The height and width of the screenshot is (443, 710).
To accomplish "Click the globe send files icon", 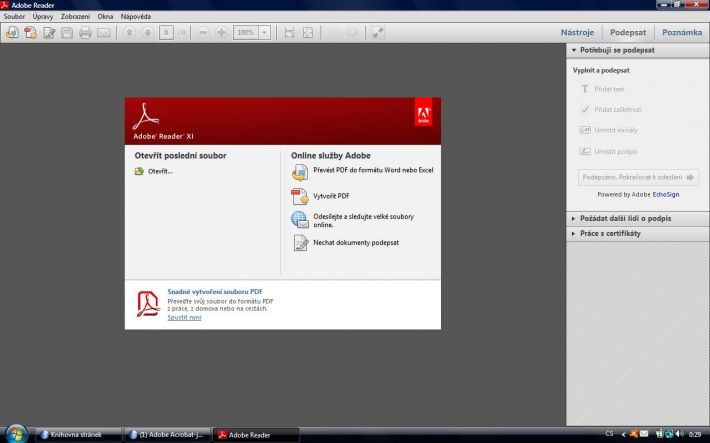I will (300, 220).
